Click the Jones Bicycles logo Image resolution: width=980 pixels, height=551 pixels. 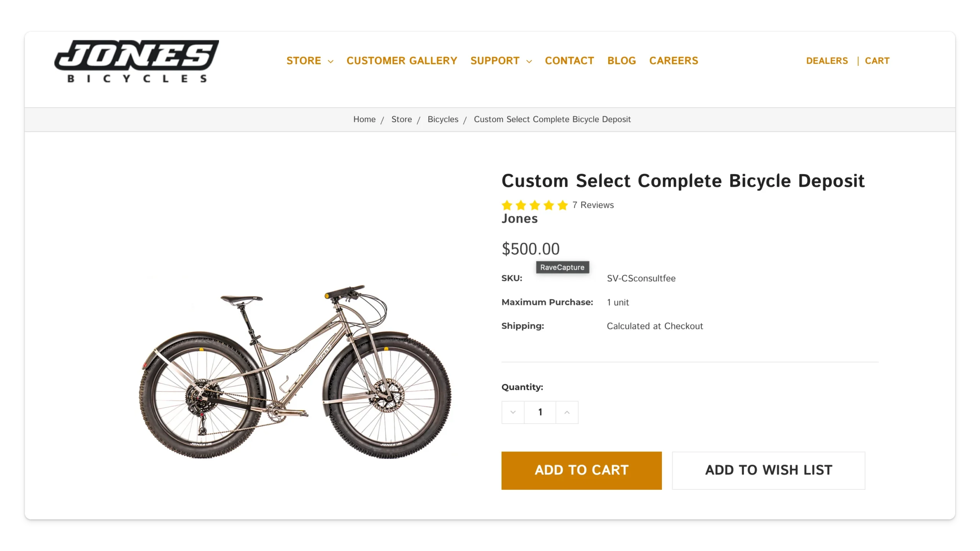coord(136,60)
